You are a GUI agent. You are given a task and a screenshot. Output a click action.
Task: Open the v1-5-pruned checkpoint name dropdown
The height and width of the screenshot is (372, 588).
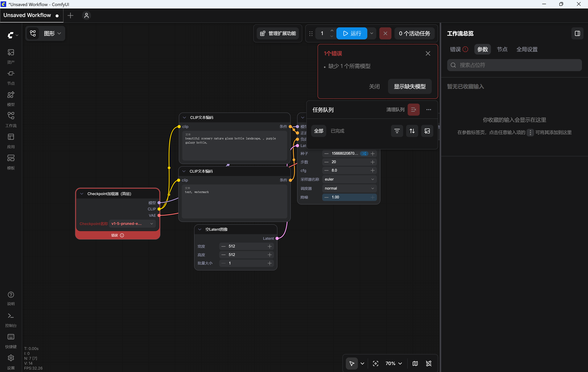click(x=132, y=224)
